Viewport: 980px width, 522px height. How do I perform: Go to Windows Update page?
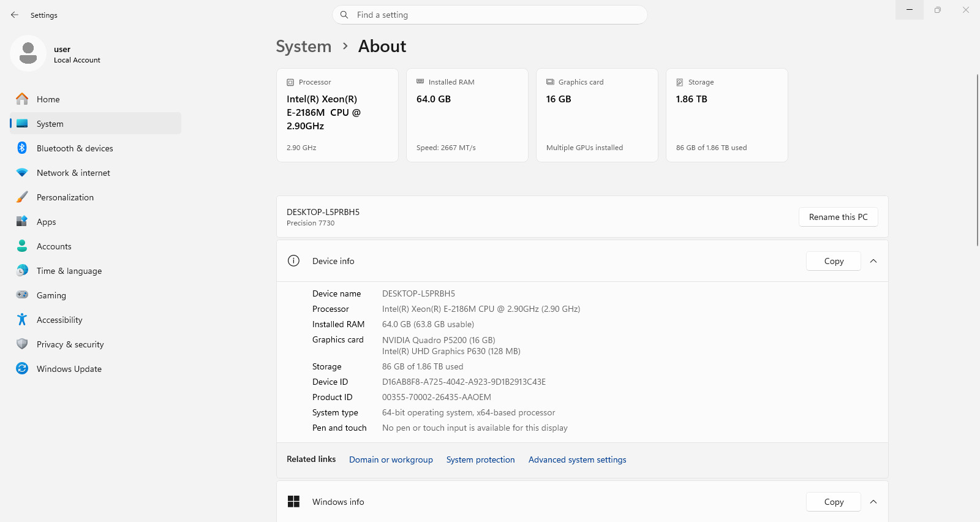(x=96, y=368)
